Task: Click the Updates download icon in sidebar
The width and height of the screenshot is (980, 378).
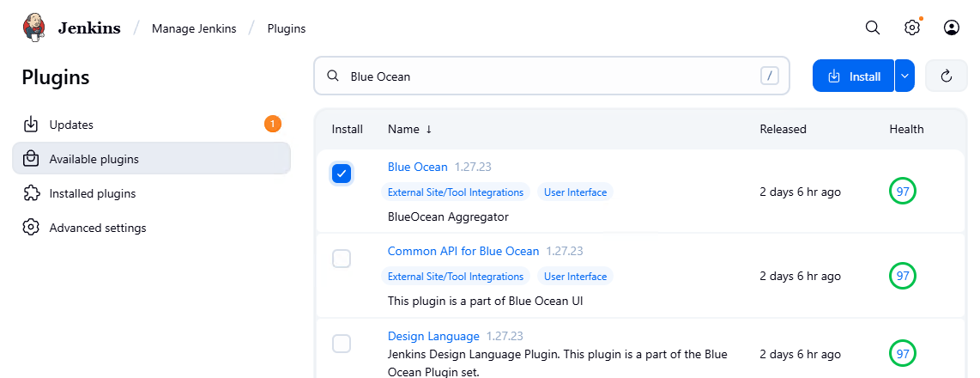Action: (x=31, y=125)
